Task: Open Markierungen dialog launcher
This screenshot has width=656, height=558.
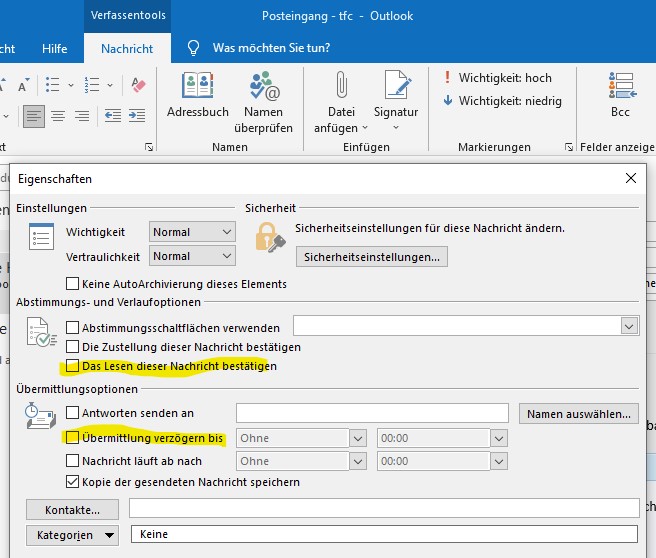Action: point(569,147)
